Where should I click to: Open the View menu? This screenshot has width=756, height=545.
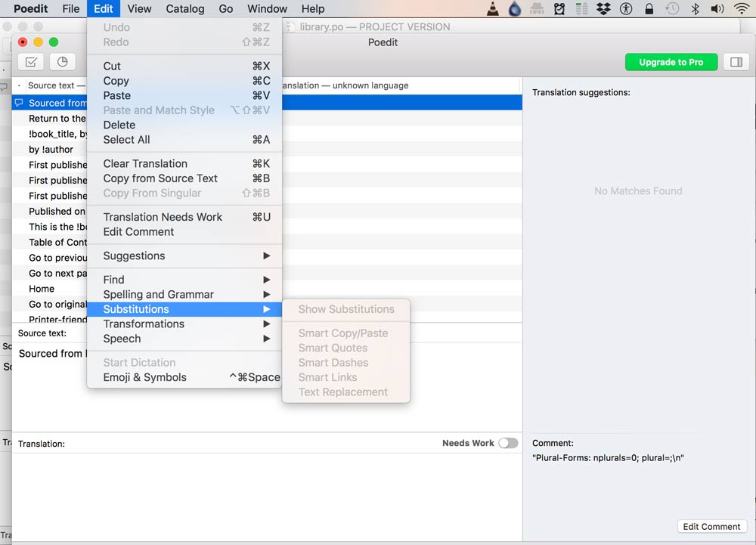(139, 8)
